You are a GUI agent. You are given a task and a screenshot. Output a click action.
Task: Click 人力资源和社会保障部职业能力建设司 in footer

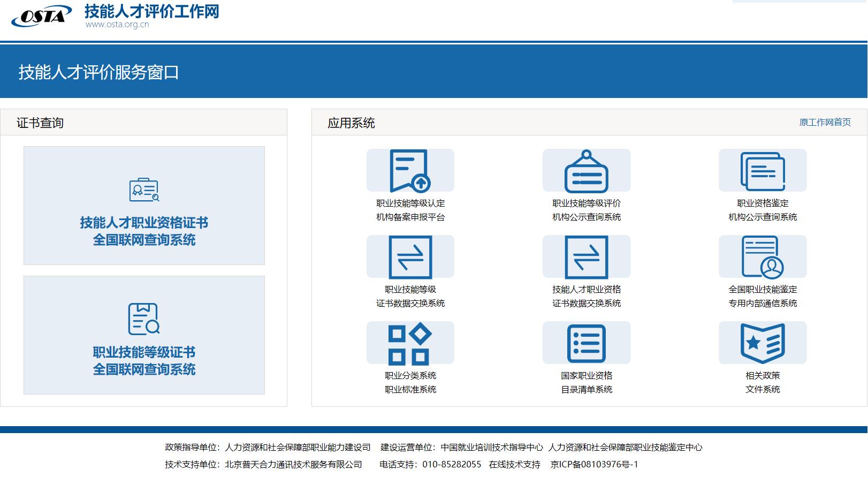coord(298,448)
